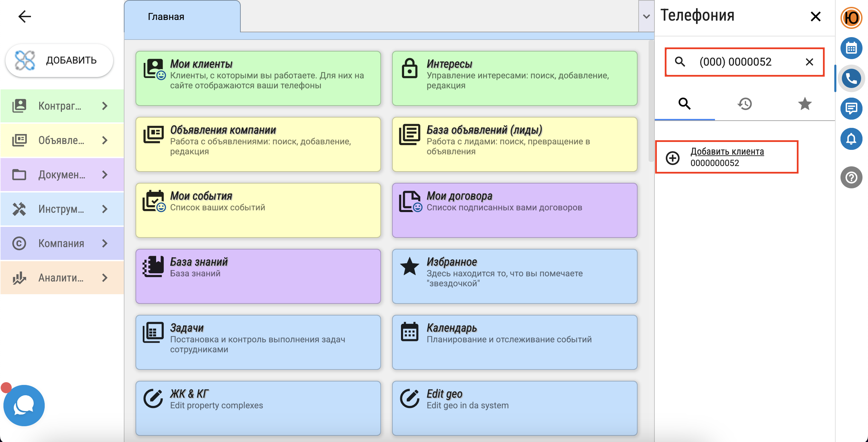
Task: Click the Объявления компании icon
Action: (x=153, y=134)
